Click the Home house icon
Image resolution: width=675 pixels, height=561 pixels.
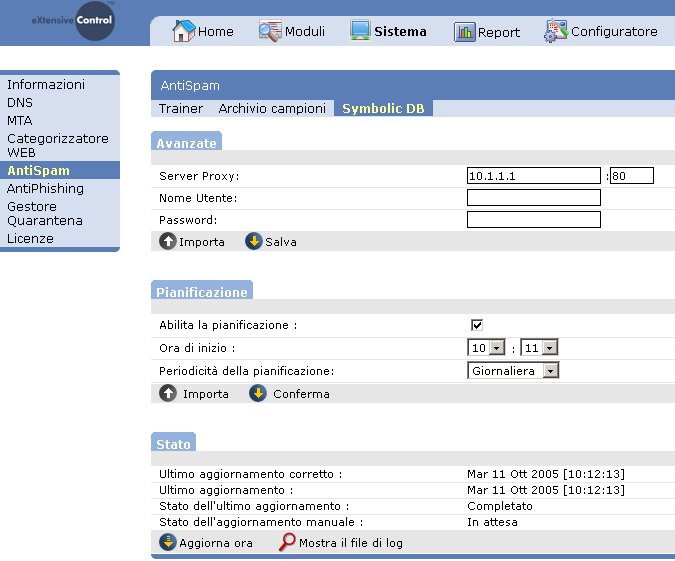point(184,31)
